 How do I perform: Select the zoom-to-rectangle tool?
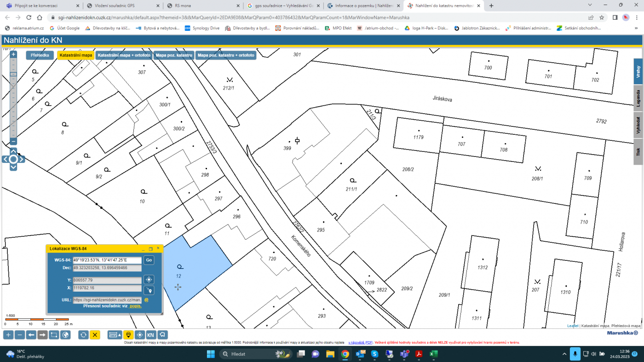coord(54,335)
